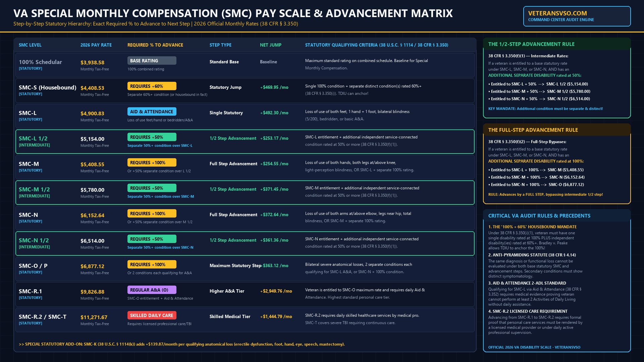Image resolution: width=644 pixels, height=362 pixels.
Task: Select the SMC-R.2 / SMC-T level name
Action: 43,317
